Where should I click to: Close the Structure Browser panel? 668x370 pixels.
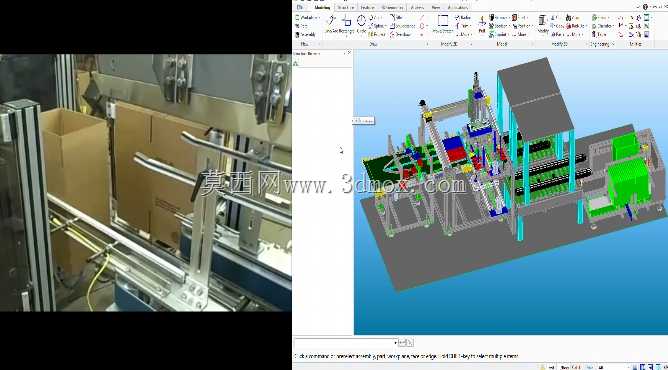tap(349, 53)
